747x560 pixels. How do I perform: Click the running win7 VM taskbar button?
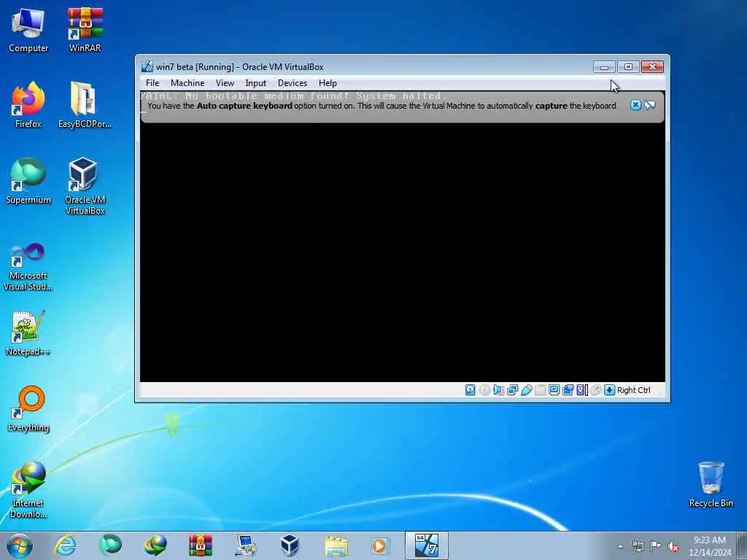pyautogui.click(x=426, y=545)
